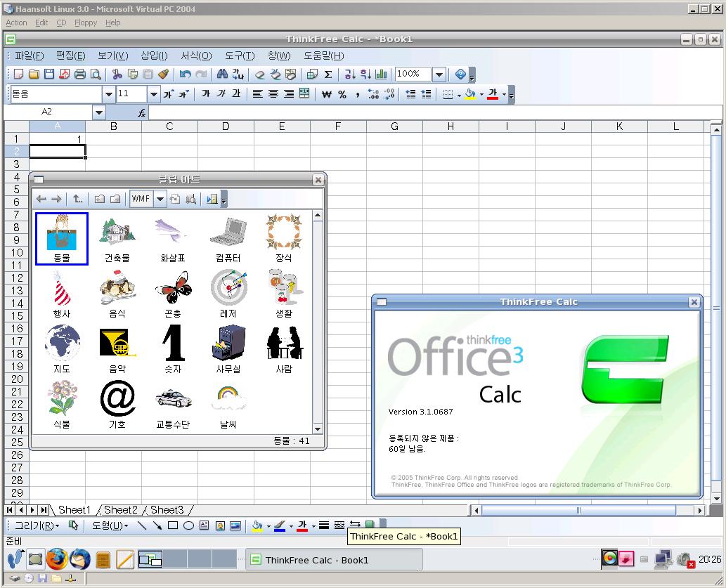Center align cell text

[x=273, y=94]
